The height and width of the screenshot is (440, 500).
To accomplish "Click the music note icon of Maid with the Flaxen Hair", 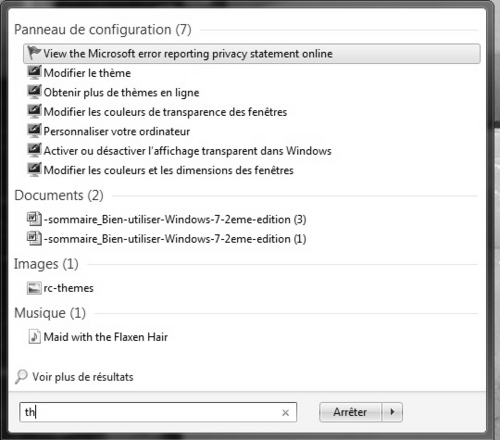I will [34, 337].
